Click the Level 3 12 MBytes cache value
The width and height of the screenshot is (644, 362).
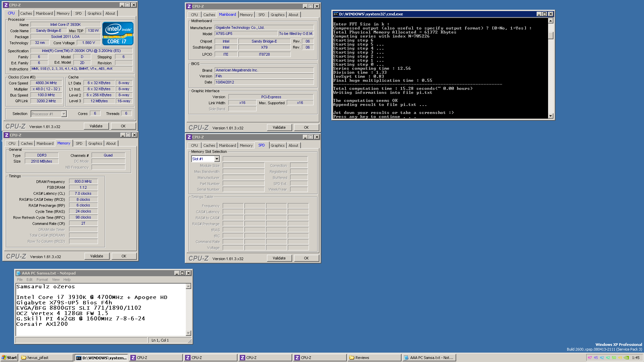point(99,101)
